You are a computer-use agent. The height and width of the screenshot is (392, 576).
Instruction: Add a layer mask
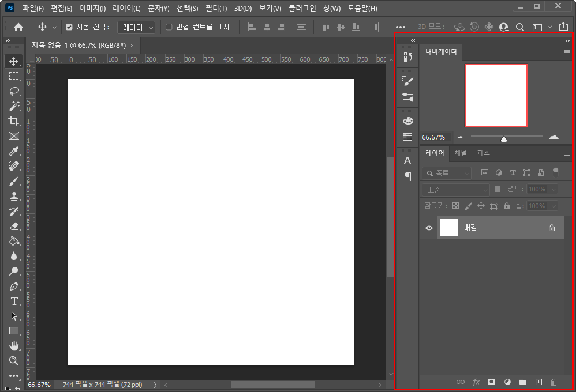(491, 382)
